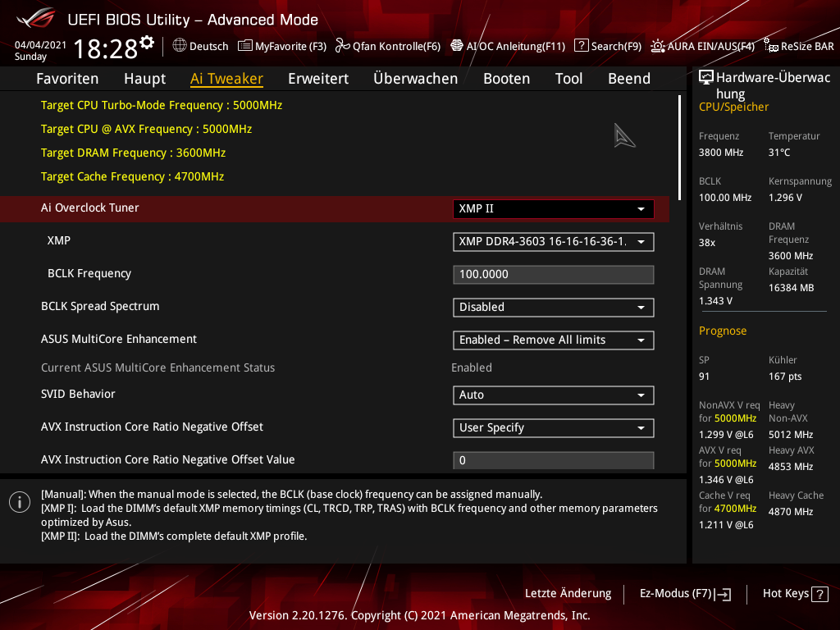Click the Qfan fan icon
Screen dimensions: 840x630
tap(342, 46)
